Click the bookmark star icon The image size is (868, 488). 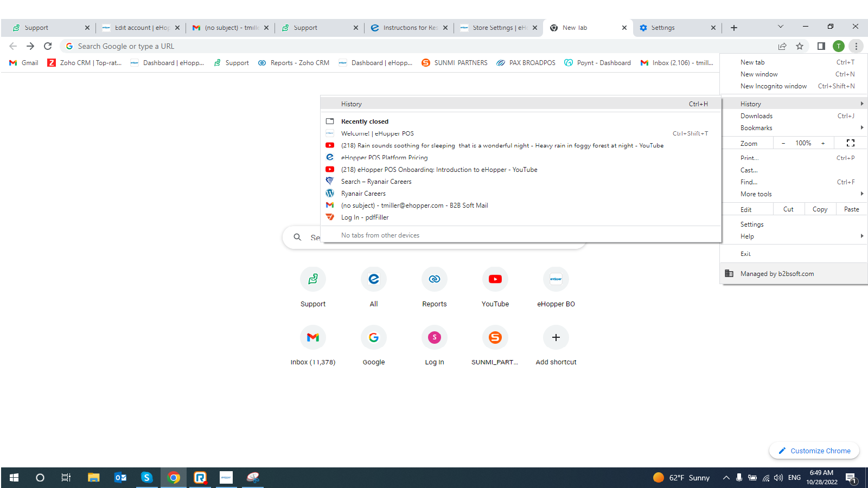800,46
